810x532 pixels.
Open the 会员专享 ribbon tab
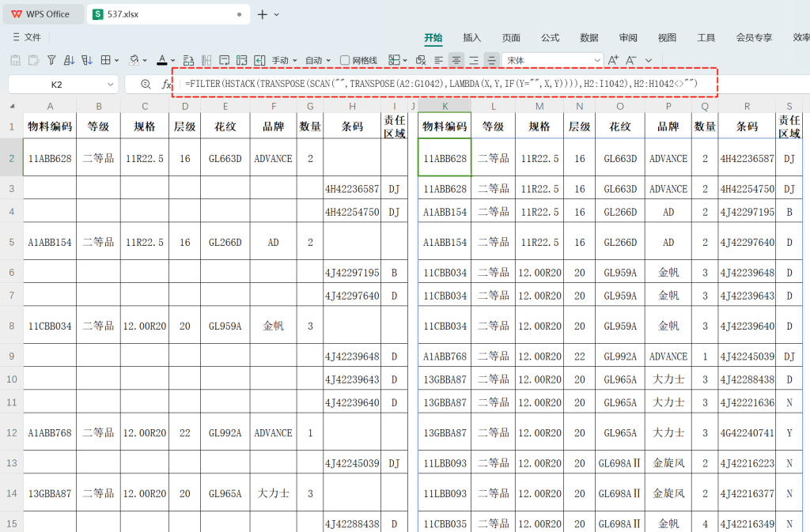tap(754, 38)
